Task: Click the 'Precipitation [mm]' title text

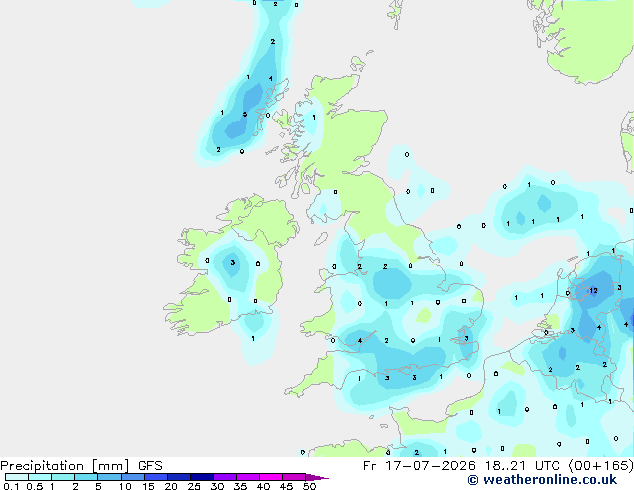Action: click(x=65, y=466)
